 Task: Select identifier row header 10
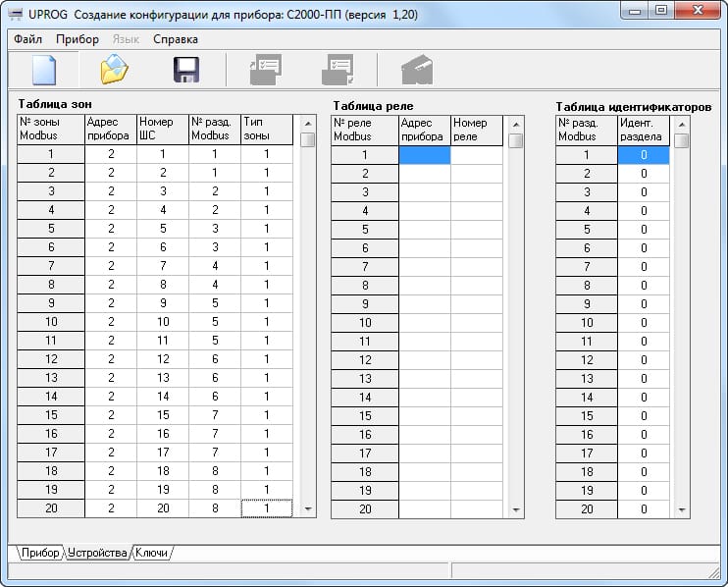(x=587, y=322)
